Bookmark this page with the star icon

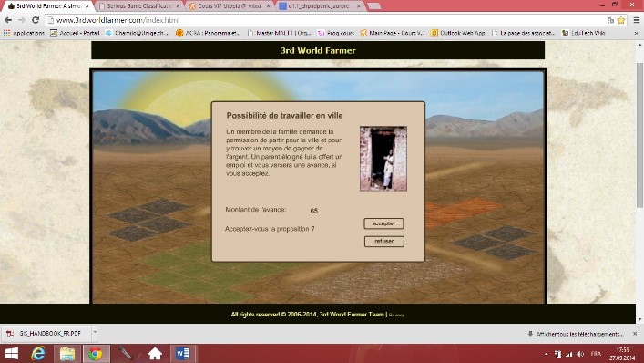(621, 20)
